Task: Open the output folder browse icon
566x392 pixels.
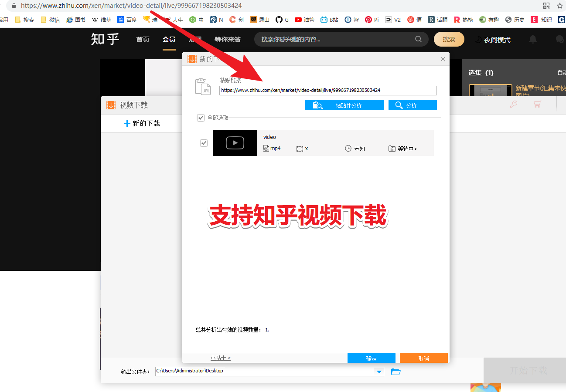Action: pos(396,372)
